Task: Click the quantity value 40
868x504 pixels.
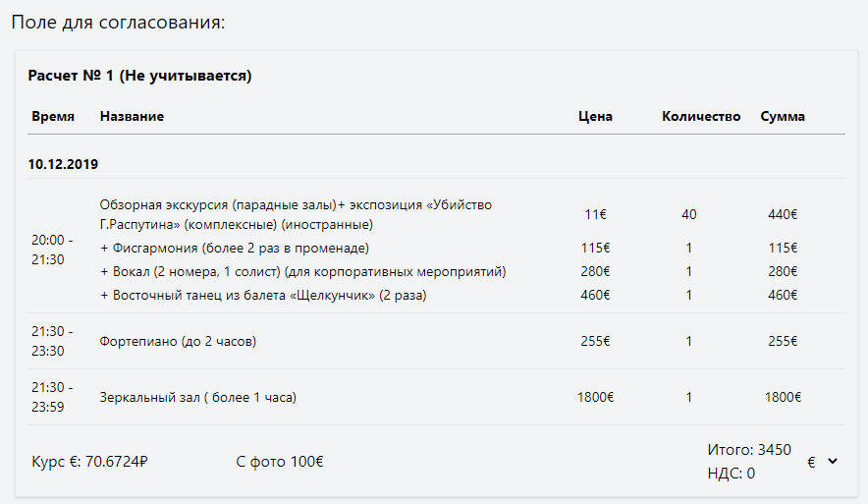Action: click(688, 214)
